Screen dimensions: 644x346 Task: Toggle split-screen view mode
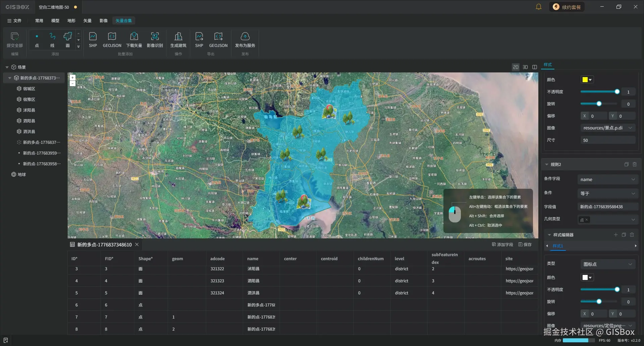(535, 67)
